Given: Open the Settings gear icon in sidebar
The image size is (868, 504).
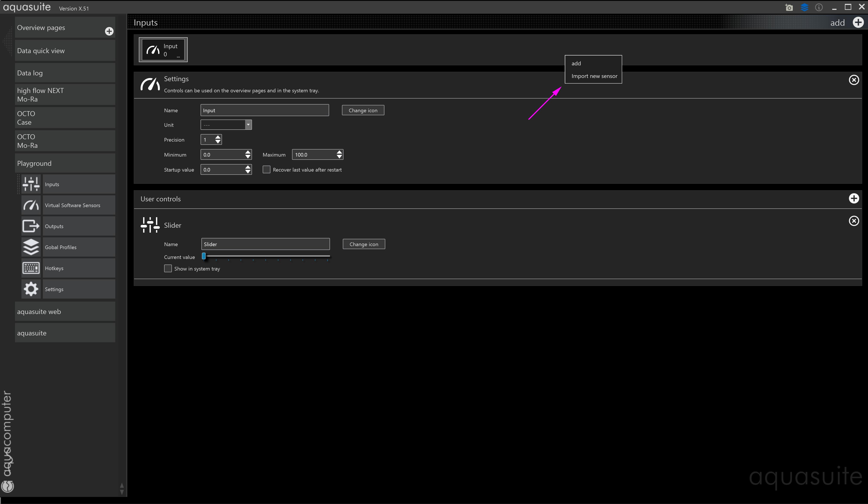Looking at the screenshot, I should [31, 289].
